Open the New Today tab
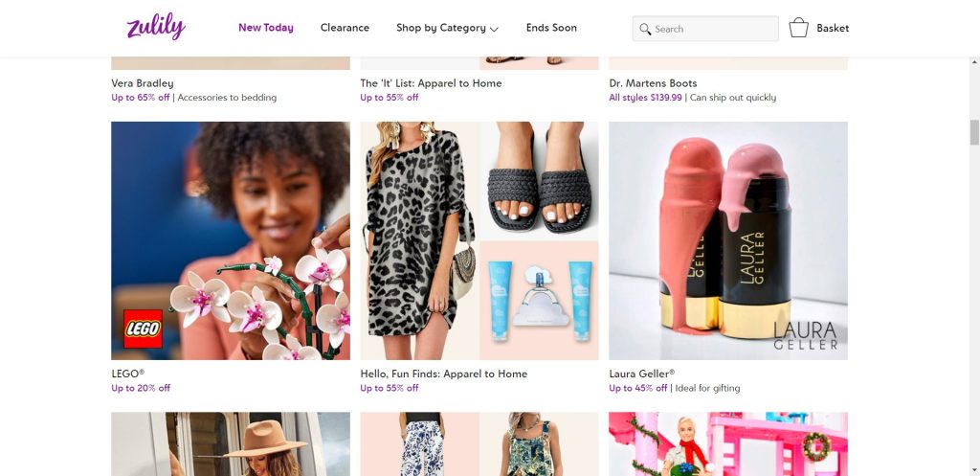The height and width of the screenshot is (476, 980). (266, 28)
